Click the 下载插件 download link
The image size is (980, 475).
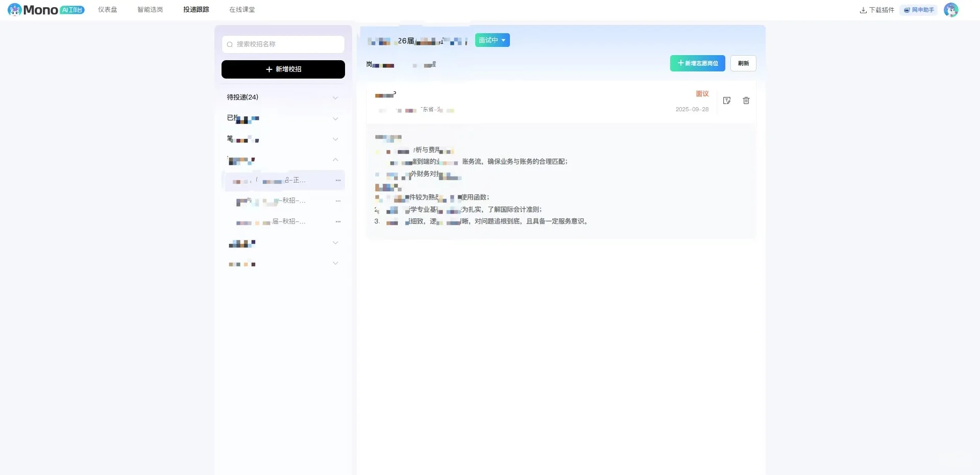click(877, 10)
